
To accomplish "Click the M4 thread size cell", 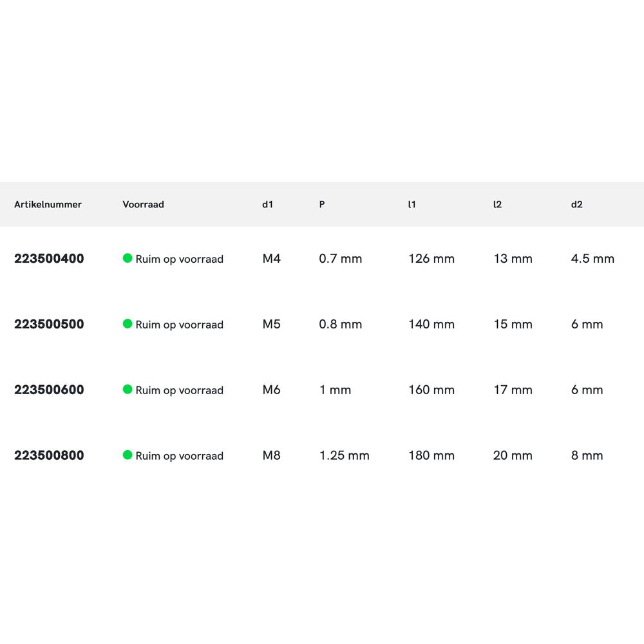I will pyautogui.click(x=271, y=259).
